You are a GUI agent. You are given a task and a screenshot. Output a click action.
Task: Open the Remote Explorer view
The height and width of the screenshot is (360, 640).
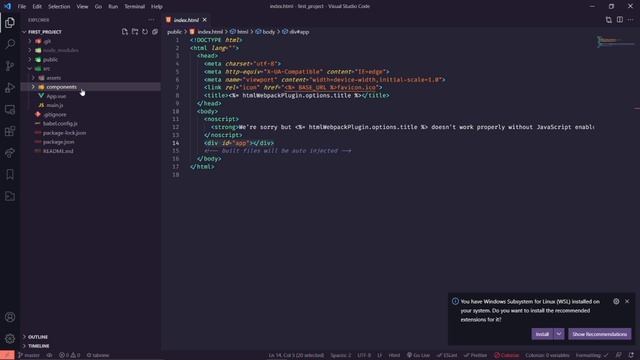click(x=10, y=109)
